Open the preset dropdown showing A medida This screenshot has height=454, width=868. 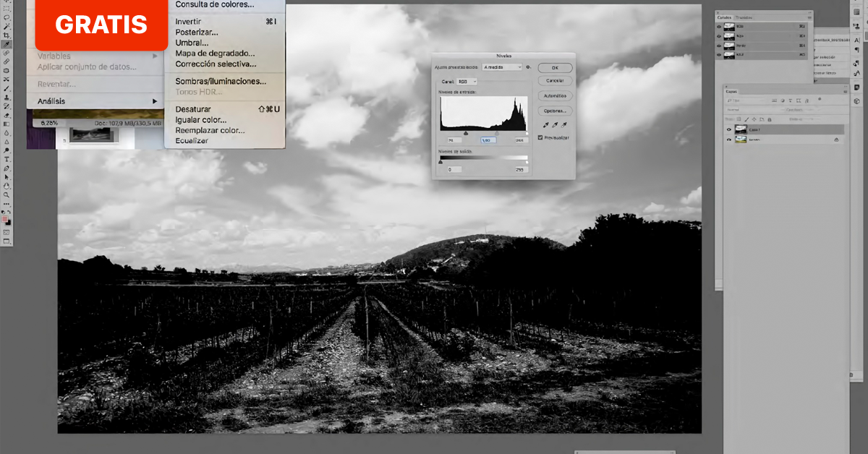point(502,67)
